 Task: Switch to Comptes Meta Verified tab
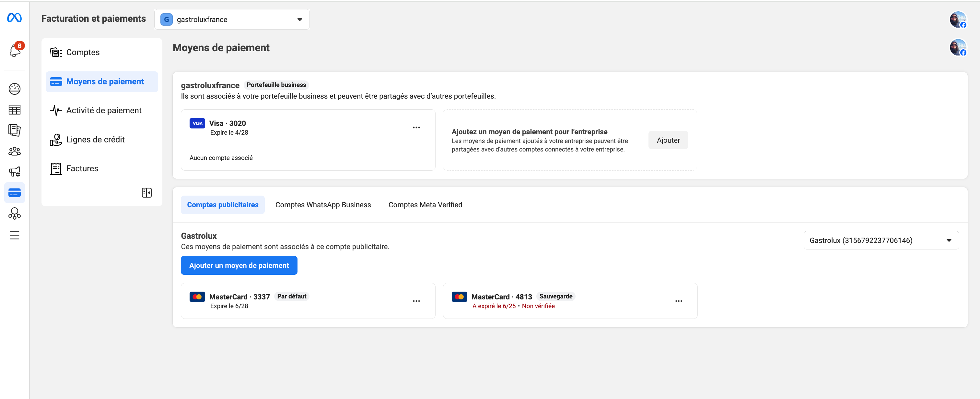(425, 205)
